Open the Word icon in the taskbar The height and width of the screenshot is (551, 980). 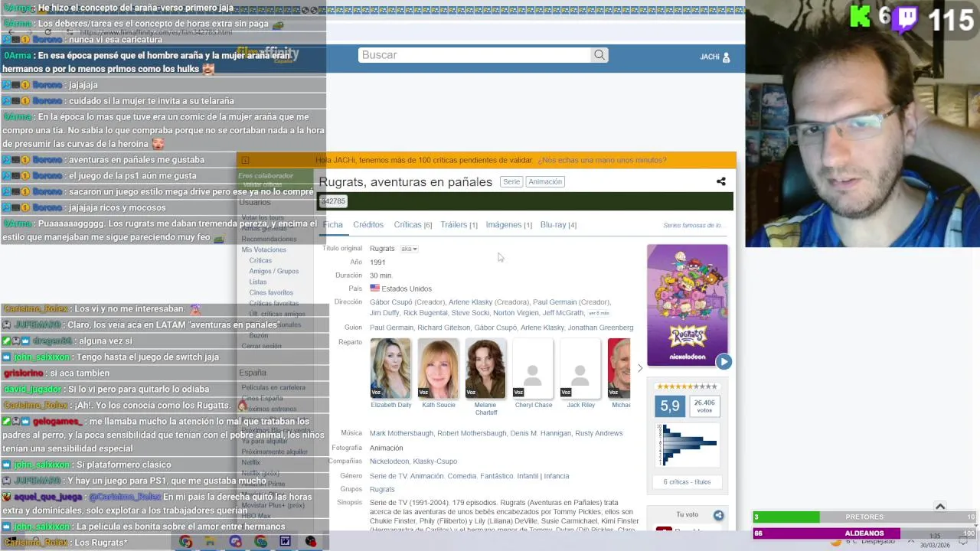tap(286, 542)
